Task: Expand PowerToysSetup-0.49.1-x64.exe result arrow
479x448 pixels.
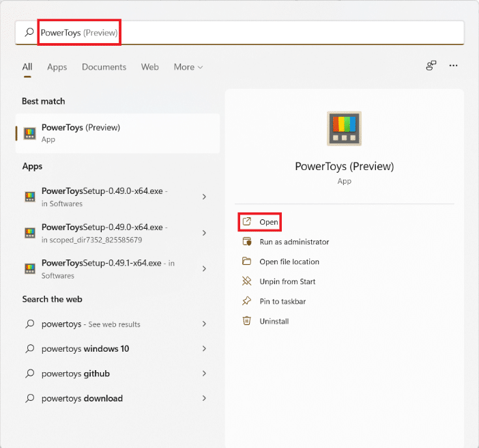Action: (x=204, y=268)
